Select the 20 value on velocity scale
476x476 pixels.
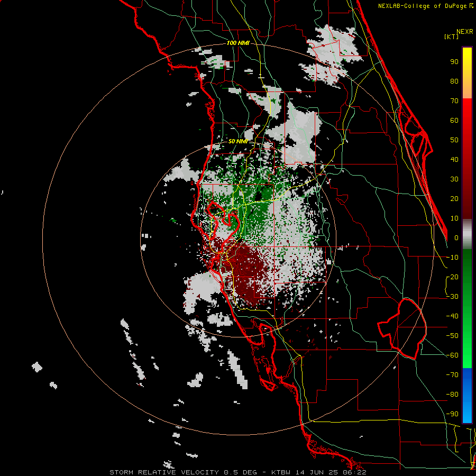454,199
